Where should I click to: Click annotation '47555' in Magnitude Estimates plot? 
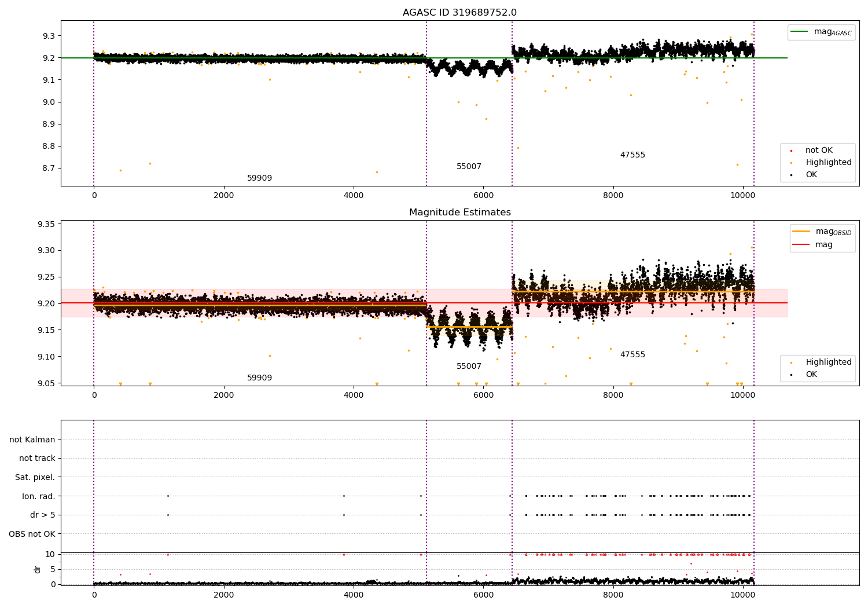632,355
